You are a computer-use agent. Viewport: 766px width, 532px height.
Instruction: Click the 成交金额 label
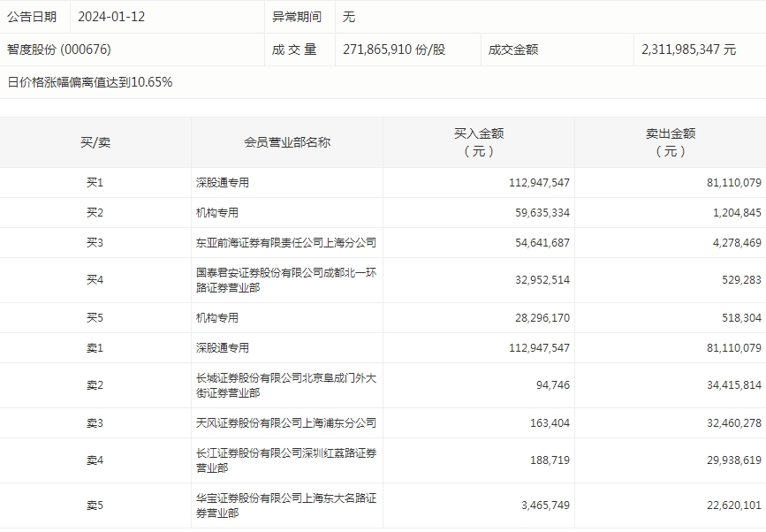[513, 49]
